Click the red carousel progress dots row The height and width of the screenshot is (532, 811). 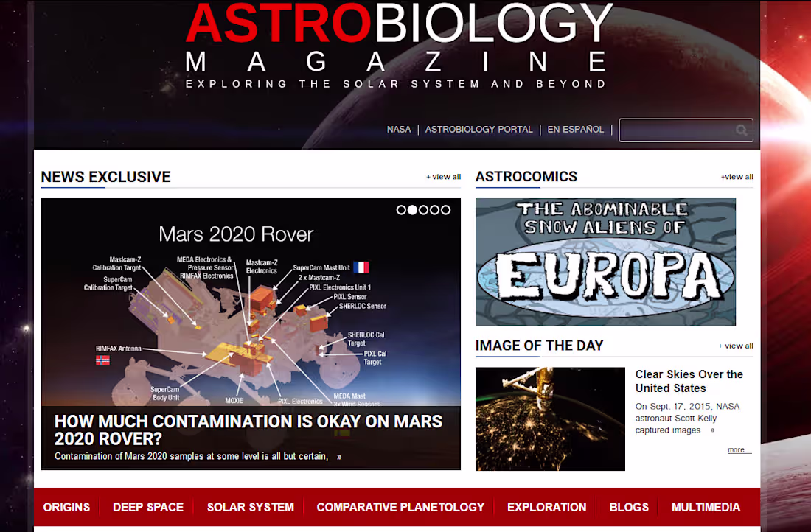pos(423,209)
